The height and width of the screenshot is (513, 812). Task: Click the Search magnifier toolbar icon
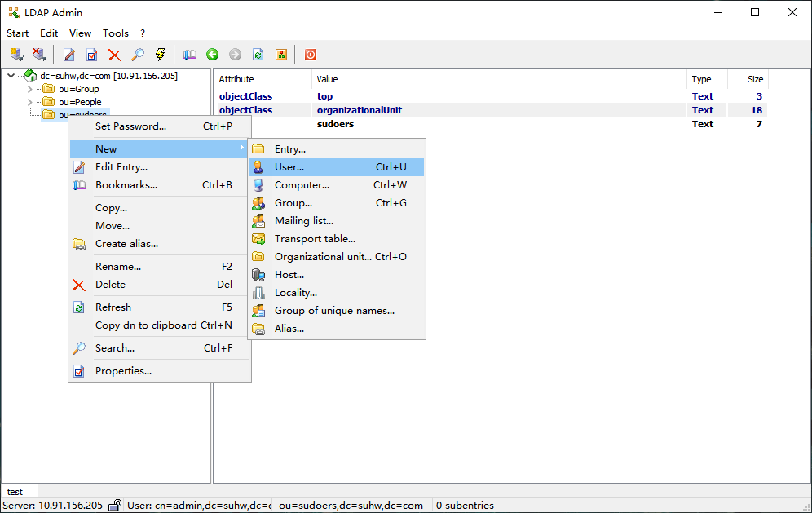[x=137, y=55]
